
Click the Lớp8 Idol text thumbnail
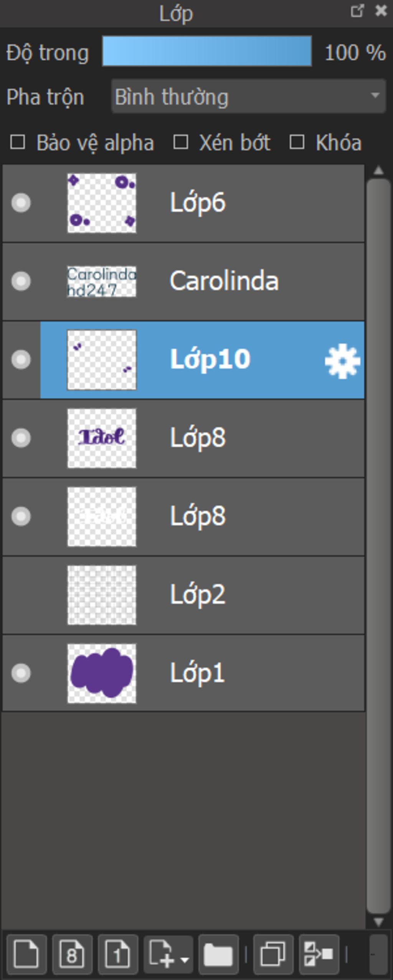102,438
